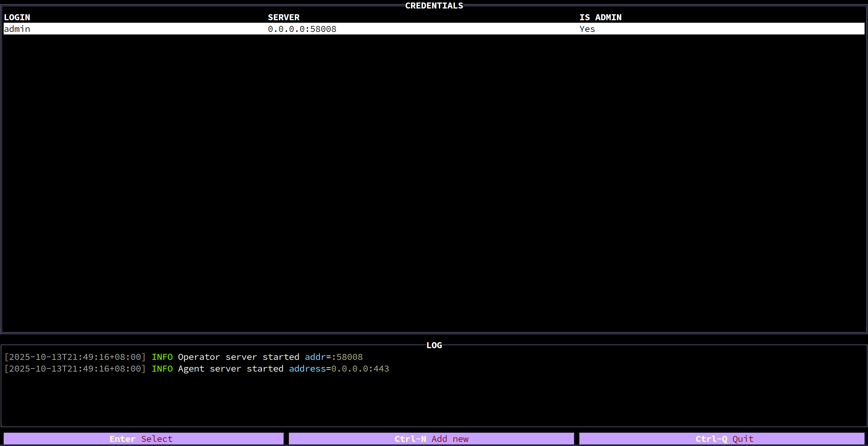Click the first INFO level label
The image size is (868, 446).
(162, 357)
